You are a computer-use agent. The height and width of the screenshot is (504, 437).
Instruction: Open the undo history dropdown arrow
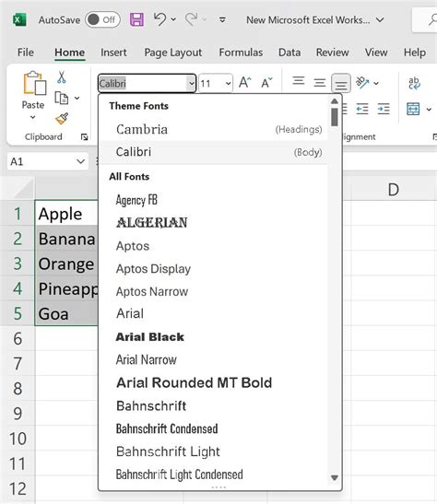[x=173, y=19]
